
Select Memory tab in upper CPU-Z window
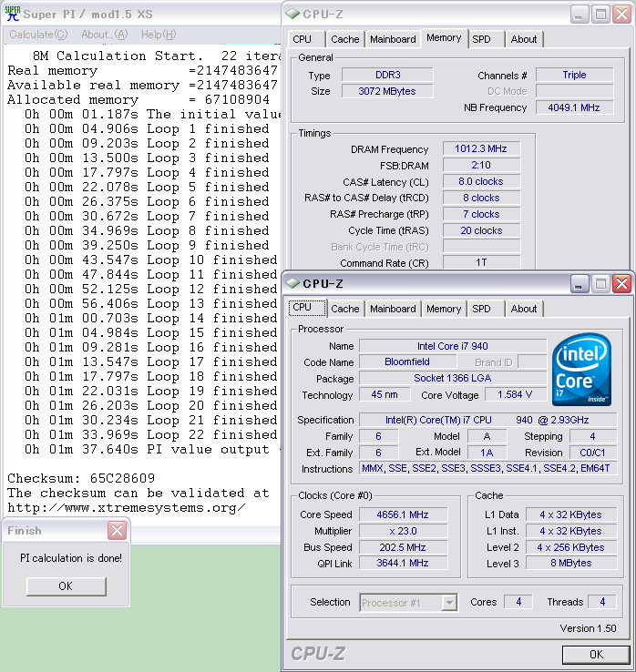click(x=444, y=38)
